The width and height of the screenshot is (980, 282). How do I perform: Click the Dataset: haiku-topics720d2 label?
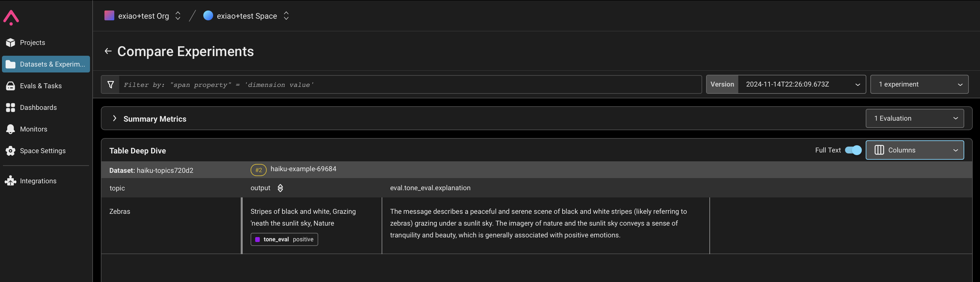(151, 170)
